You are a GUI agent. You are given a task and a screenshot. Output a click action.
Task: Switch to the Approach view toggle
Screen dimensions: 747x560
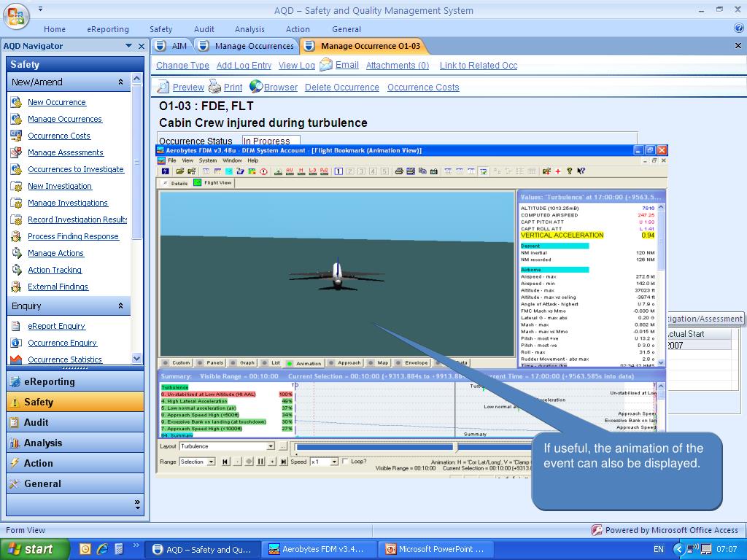pos(345,363)
